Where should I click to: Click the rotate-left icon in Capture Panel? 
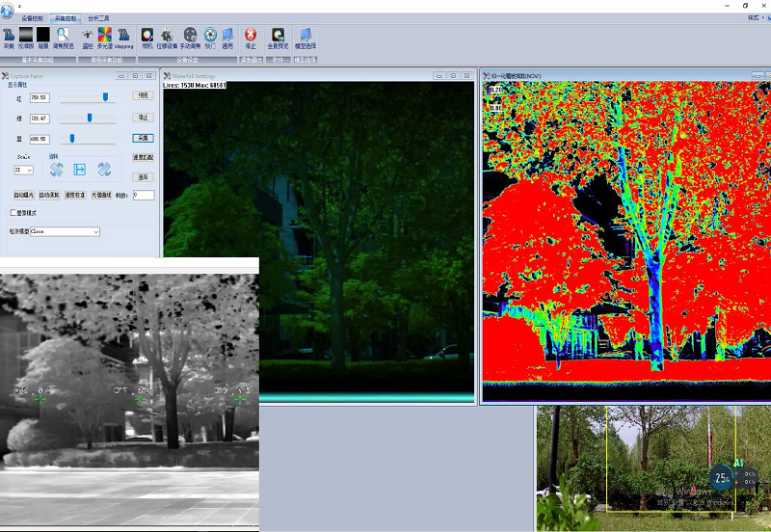[56, 170]
